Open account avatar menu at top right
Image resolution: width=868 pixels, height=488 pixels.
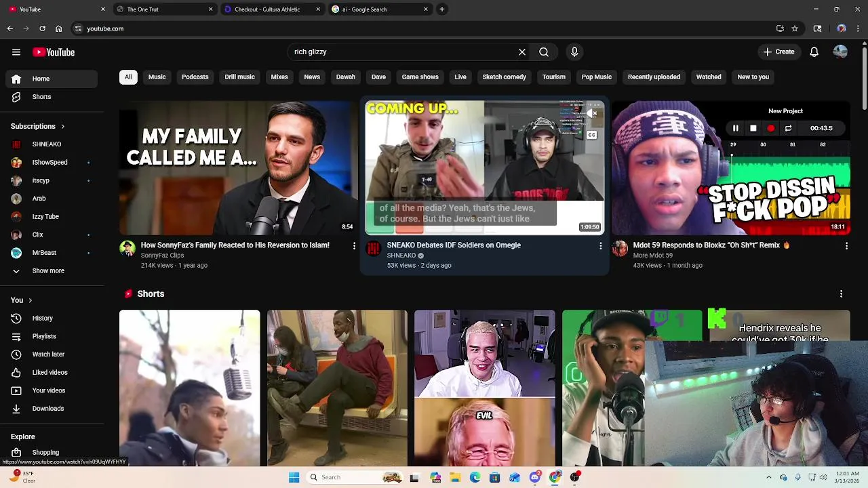pos(840,52)
